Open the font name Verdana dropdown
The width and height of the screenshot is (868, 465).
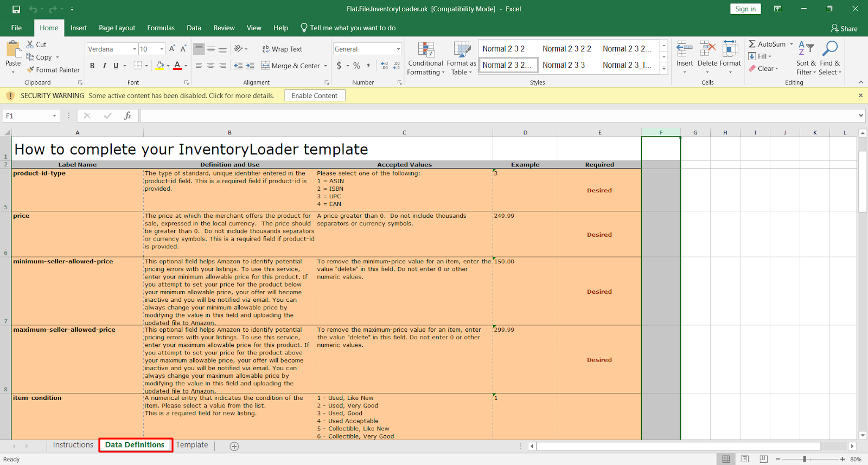click(x=135, y=49)
